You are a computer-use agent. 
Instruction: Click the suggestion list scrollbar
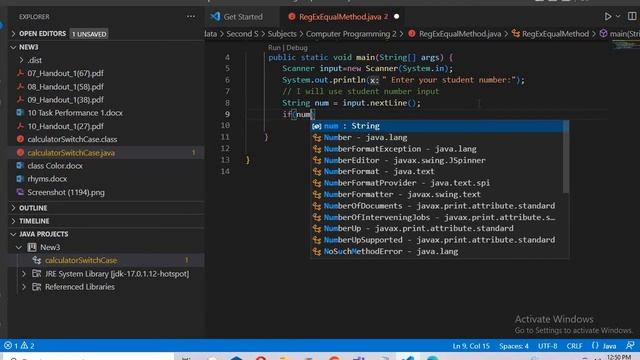tap(566, 157)
